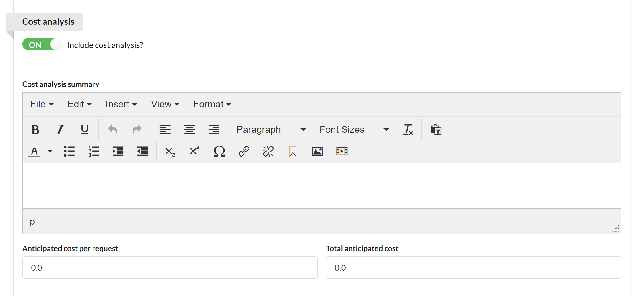Image resolution: width=644 pixels, height=296 pixels.
Task: Open the Format menu
Action: click(212, 104)
